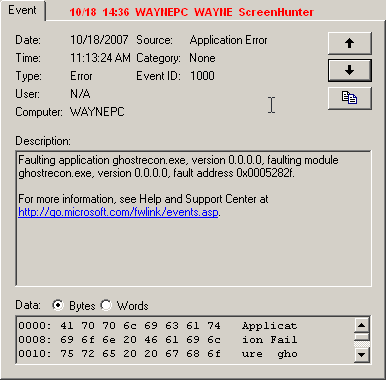
Task: Open the go.microsoft.com events.asp link
Action: coord(118,212)
